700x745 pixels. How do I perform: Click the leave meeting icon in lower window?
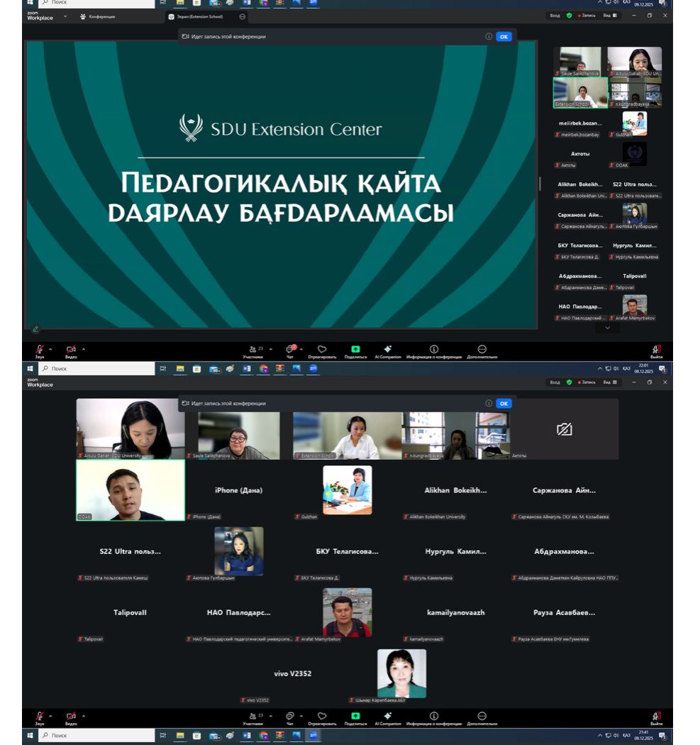(656, 717)
